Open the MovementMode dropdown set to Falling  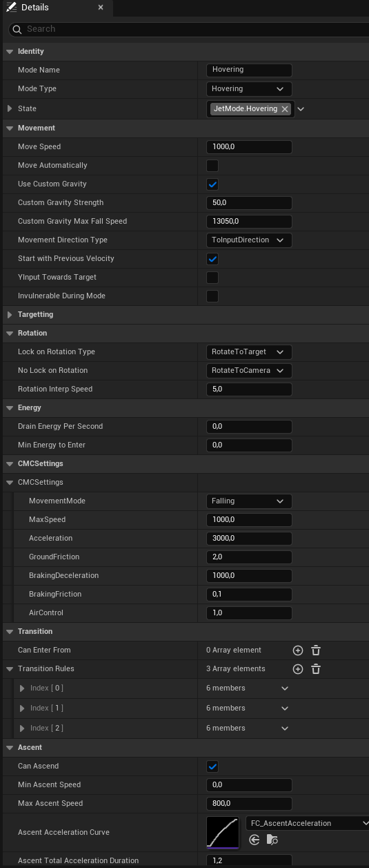point(249,501)
